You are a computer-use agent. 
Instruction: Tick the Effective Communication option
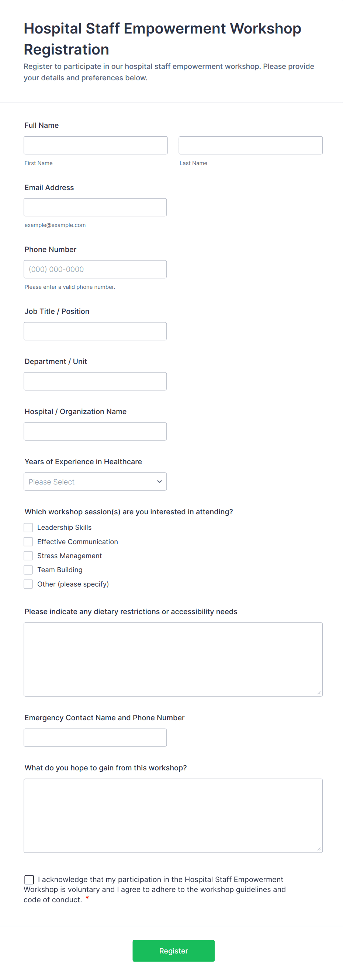pyautogui.click(x=28, y=542)
